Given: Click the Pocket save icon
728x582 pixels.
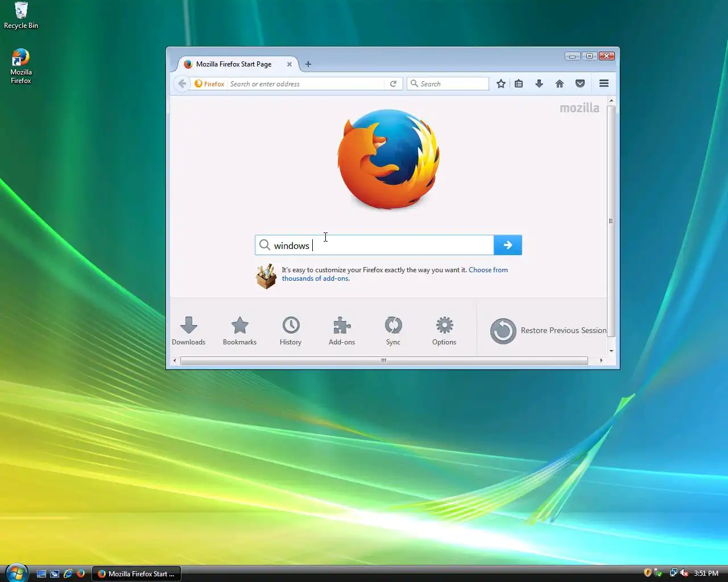Looking at the screenshot, I should click(x=580, y=84).
